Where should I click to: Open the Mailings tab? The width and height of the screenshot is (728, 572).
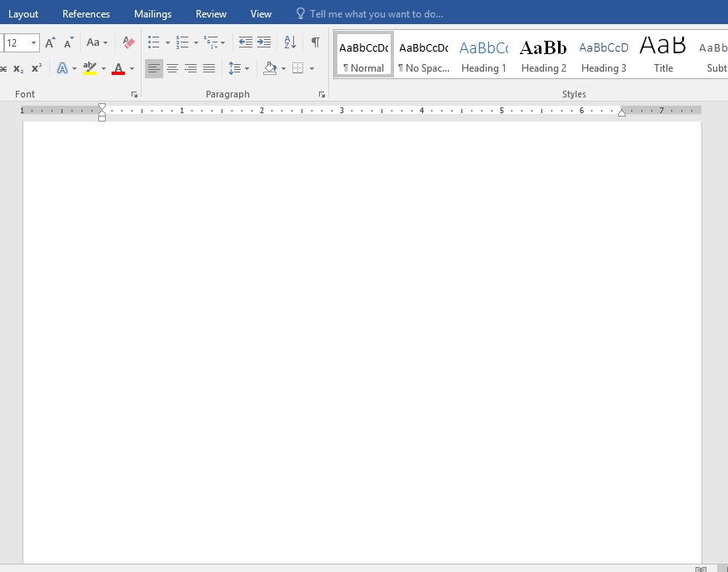pos(152,14)
